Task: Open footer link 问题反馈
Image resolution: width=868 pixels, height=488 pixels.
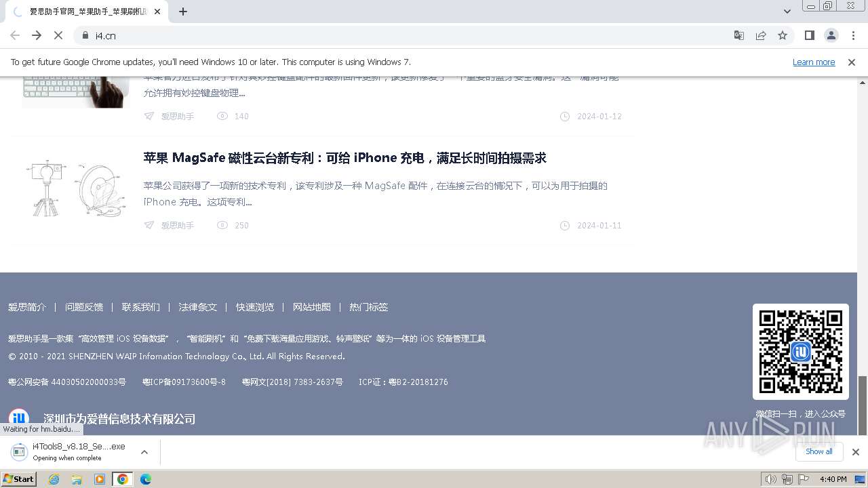Action: click(84, 307)
